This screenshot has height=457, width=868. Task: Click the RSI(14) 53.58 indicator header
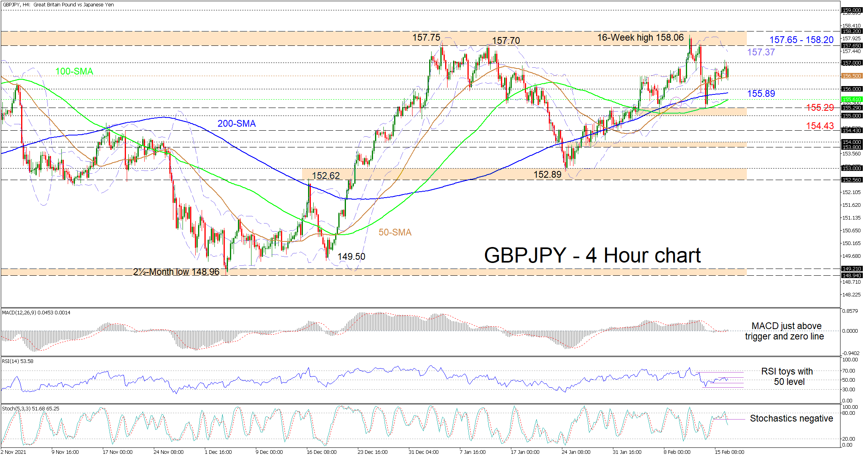[x=18, y=361]
